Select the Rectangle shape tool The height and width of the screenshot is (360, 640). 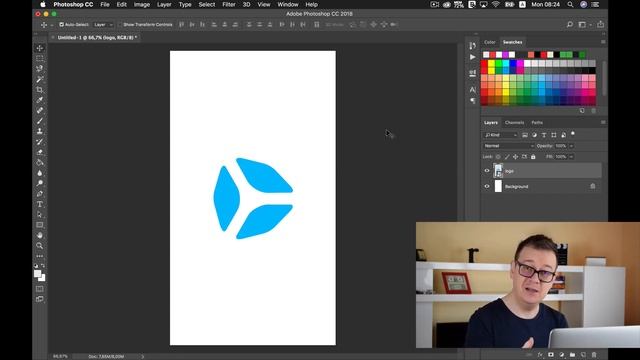click(40, 225)
